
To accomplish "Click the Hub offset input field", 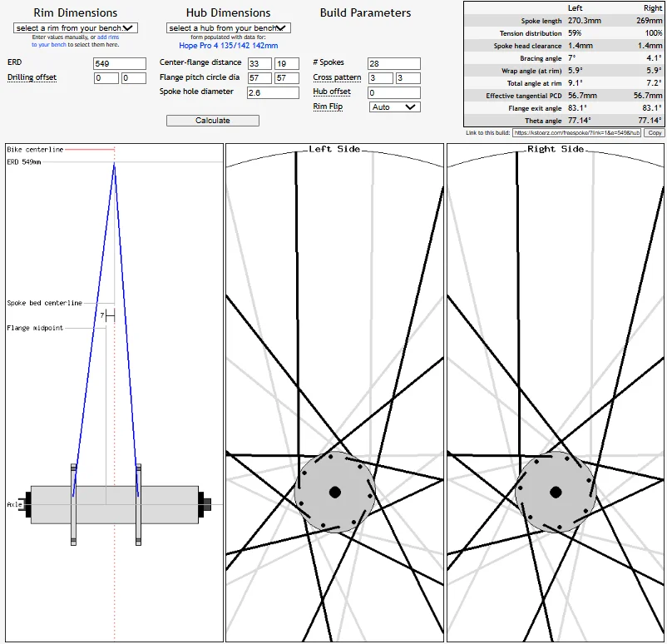I will pos(394,93).
